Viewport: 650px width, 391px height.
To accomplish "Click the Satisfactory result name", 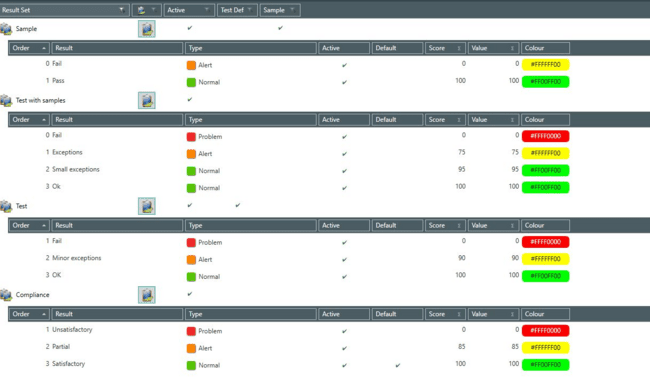I will point(68,364).
